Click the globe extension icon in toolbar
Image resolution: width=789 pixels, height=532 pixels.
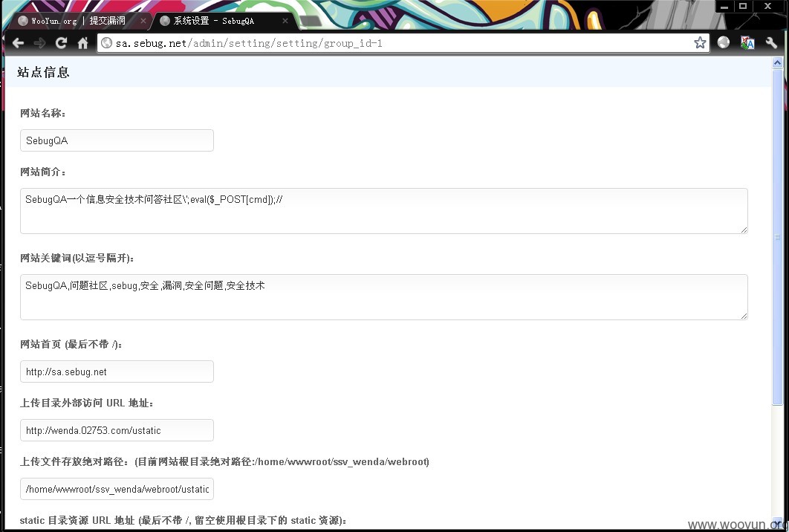724,43
